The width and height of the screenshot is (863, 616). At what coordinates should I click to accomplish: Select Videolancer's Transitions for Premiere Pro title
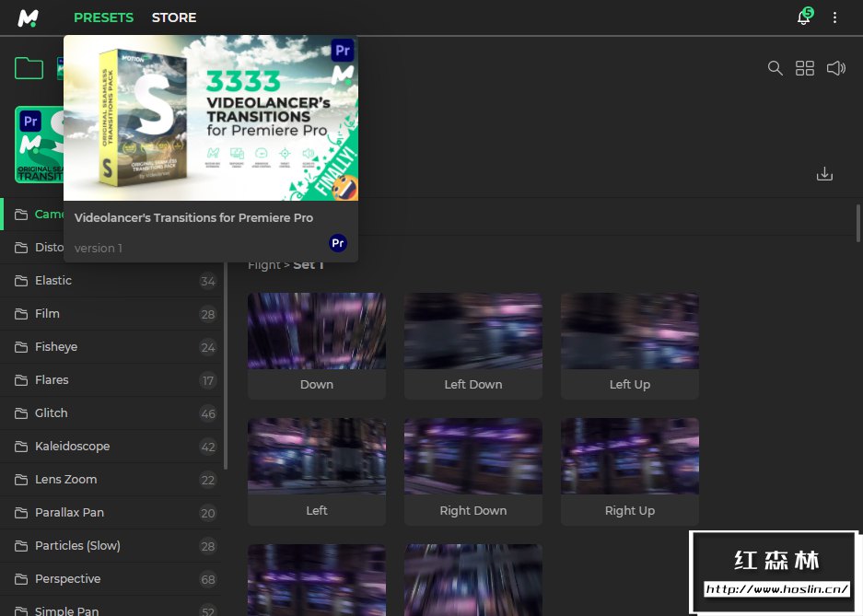click(193, 218)
